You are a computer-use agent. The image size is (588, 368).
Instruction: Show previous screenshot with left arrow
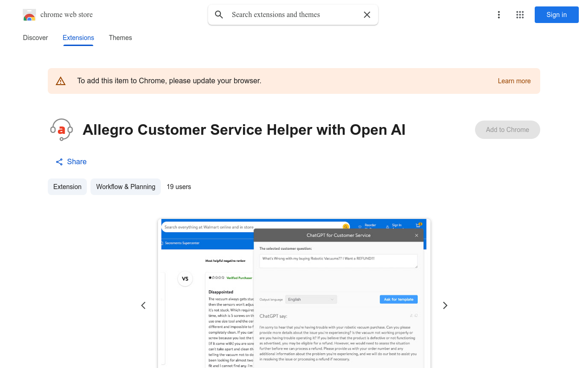tap(143, 305)
